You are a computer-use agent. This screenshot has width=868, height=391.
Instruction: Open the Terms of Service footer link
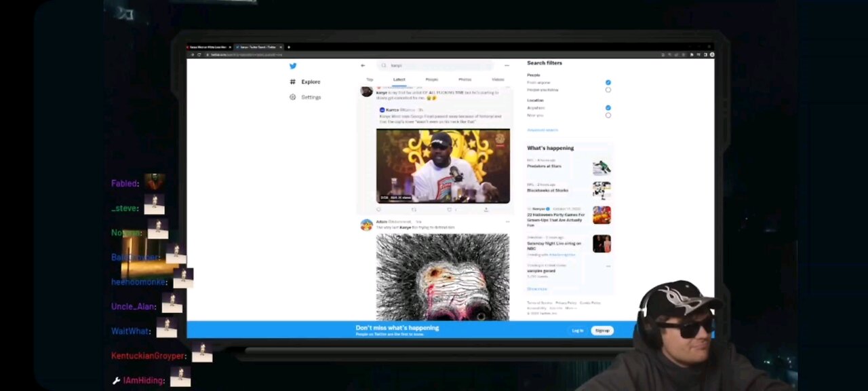(540, 303)
